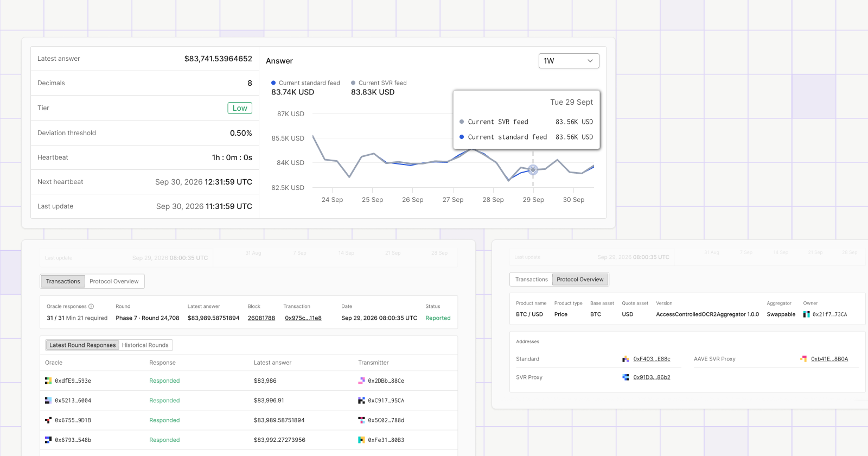Click the 83.83K USD SVR feed value
This screenshot has width=868, height=456.
click(x=373, y=92)
